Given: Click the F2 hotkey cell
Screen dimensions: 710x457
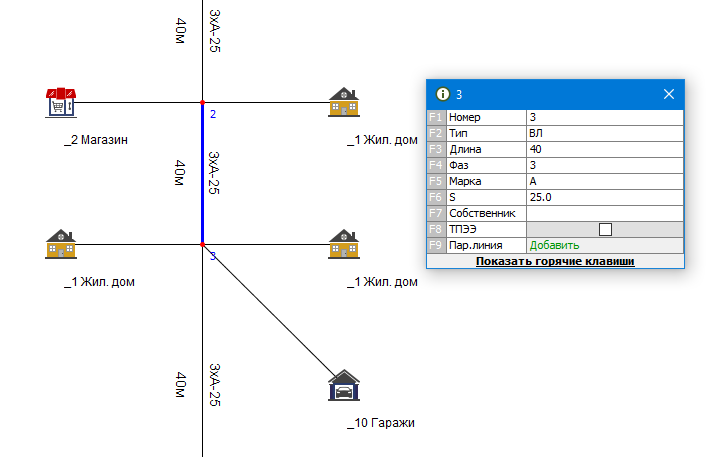Looking at the screenshot, I should 436,133.
